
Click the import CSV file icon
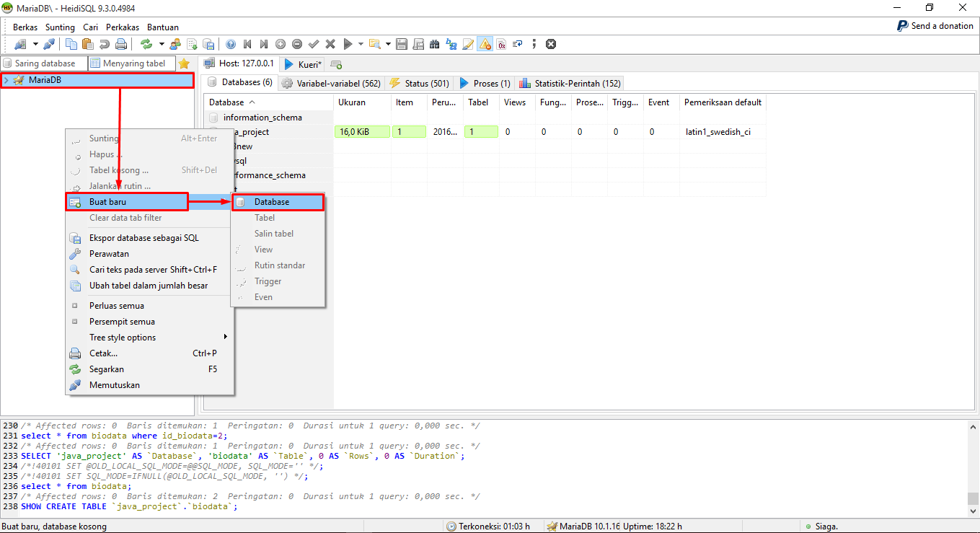pos(192,44)
